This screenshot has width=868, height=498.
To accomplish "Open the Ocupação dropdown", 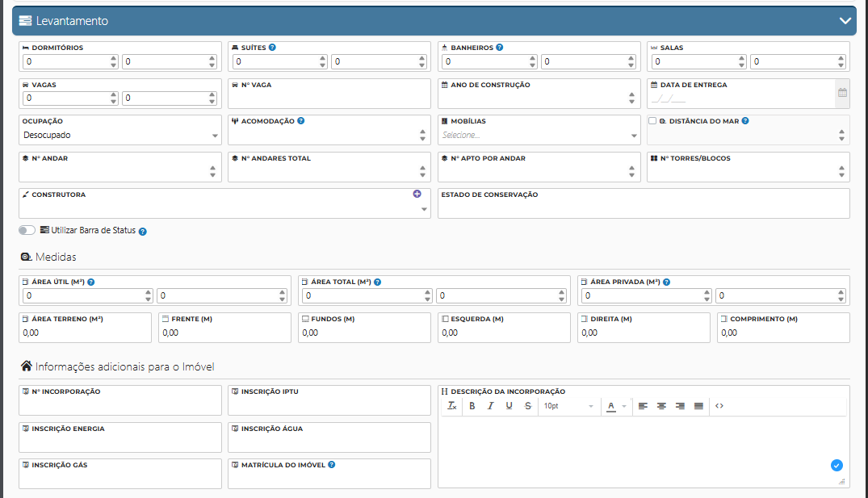I will tap(120, 136).
